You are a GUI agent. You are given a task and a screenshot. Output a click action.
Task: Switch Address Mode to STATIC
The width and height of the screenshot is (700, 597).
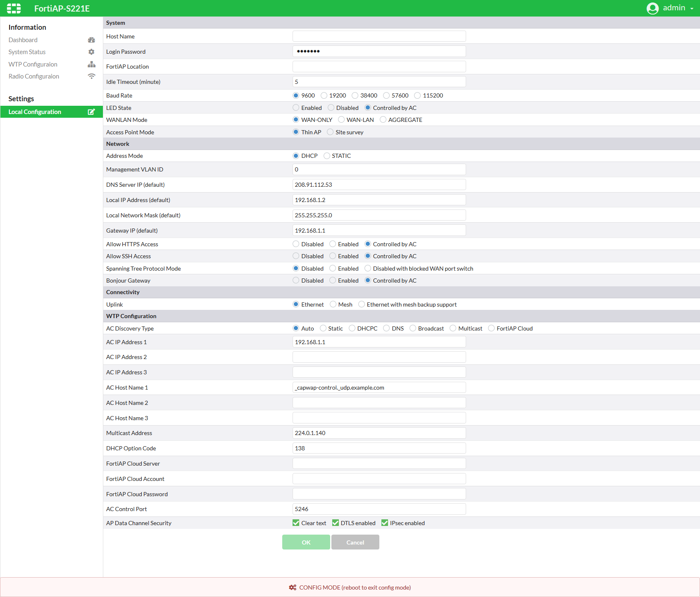tap(327, 156)
